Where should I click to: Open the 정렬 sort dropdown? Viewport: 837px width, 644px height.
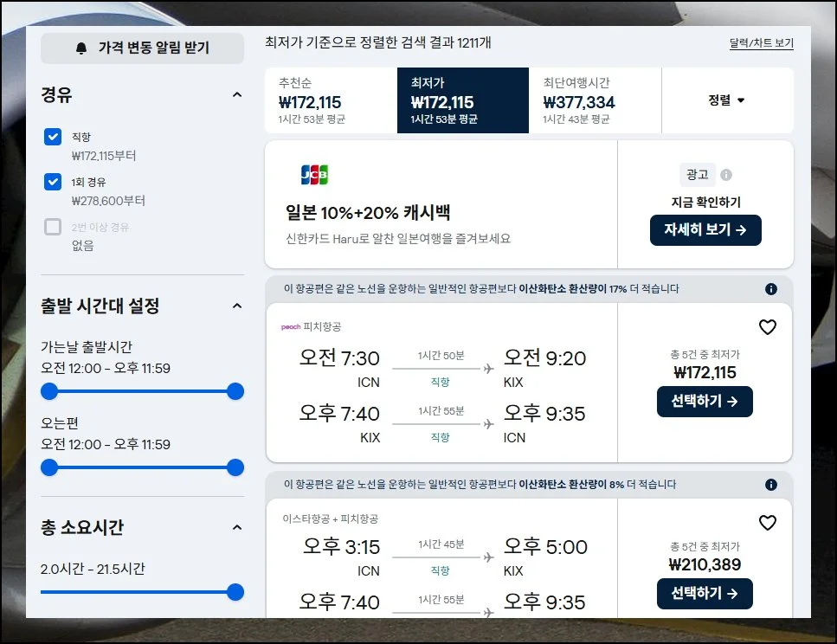tap(726, 100)
